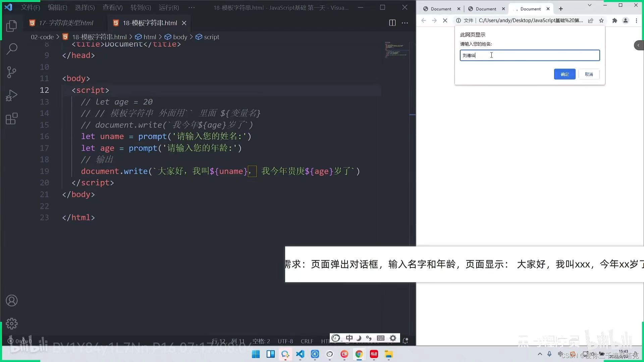Open the 运行(R) menu
This screenshot has height=362, width=644.
tap(169, 7)
